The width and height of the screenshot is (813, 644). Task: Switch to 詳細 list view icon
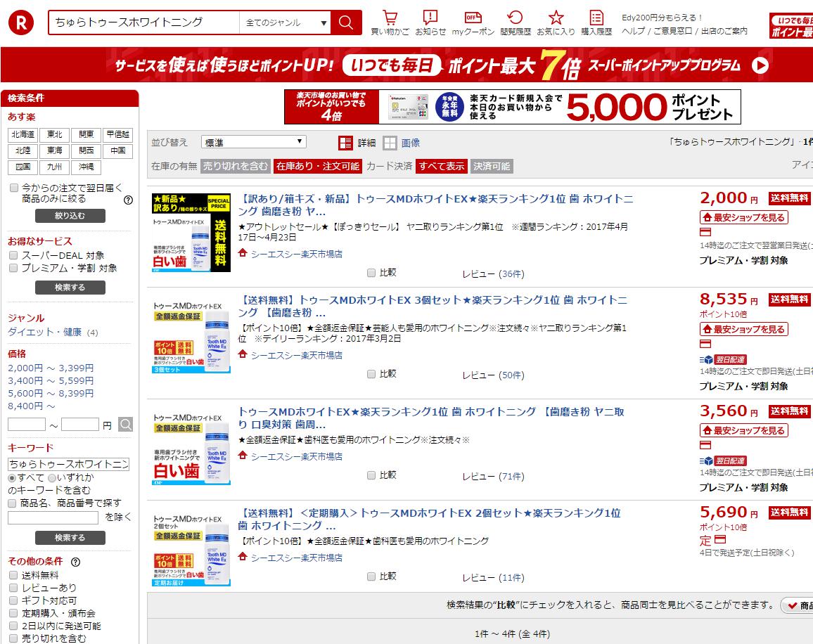(345, 143)
